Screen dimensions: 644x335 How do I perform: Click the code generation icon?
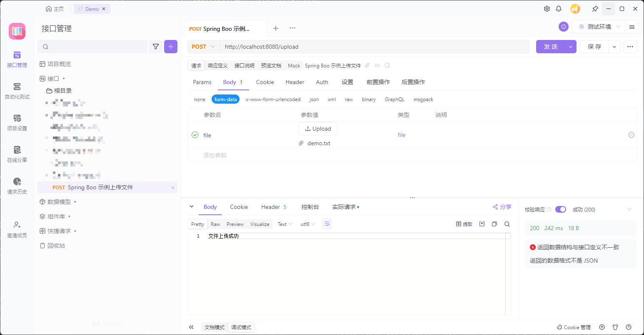(x=377, y=65)
